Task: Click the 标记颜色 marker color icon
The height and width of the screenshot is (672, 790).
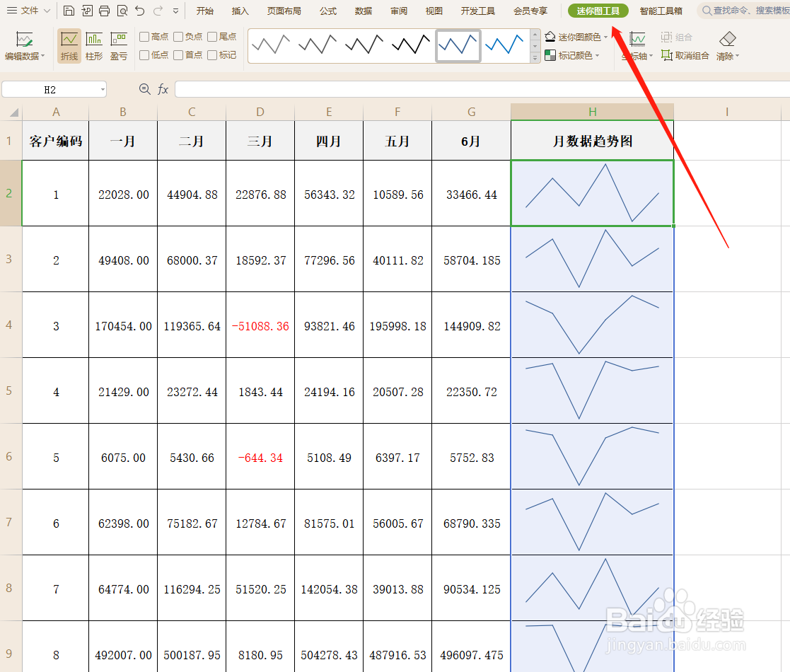Action: coord(550,55)
